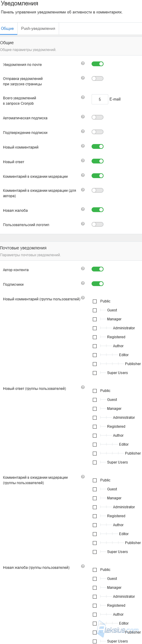Screen dimensions: 142x644
Task: Click help icon for Комментарий в ожидании модерации (для автора)
Action: pyautogui.click(x=83, y=190)
